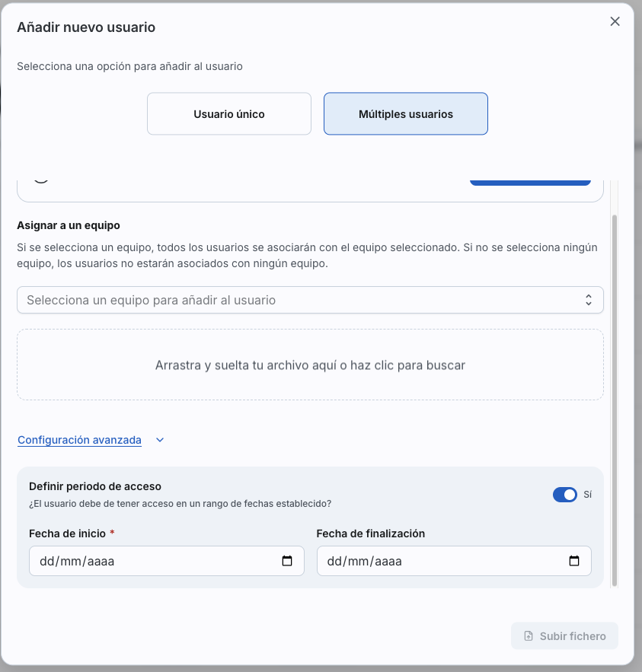Select the Múltiples usuarios option
This screenshot has width=642, height=672.
406,114
